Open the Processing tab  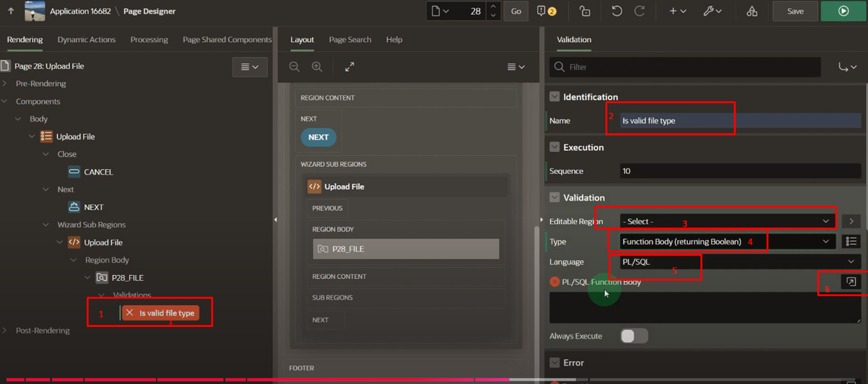(149, 39)
